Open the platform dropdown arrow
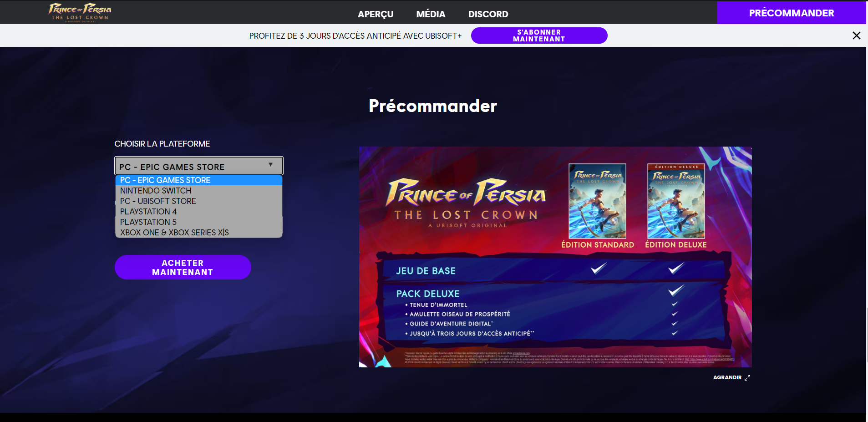 [270, 165]
